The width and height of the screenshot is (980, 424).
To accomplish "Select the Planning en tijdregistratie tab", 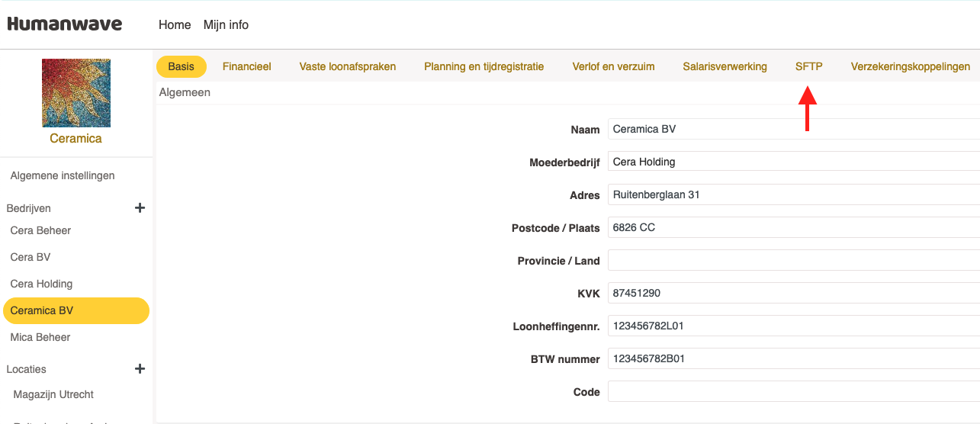I will (484, 66).
